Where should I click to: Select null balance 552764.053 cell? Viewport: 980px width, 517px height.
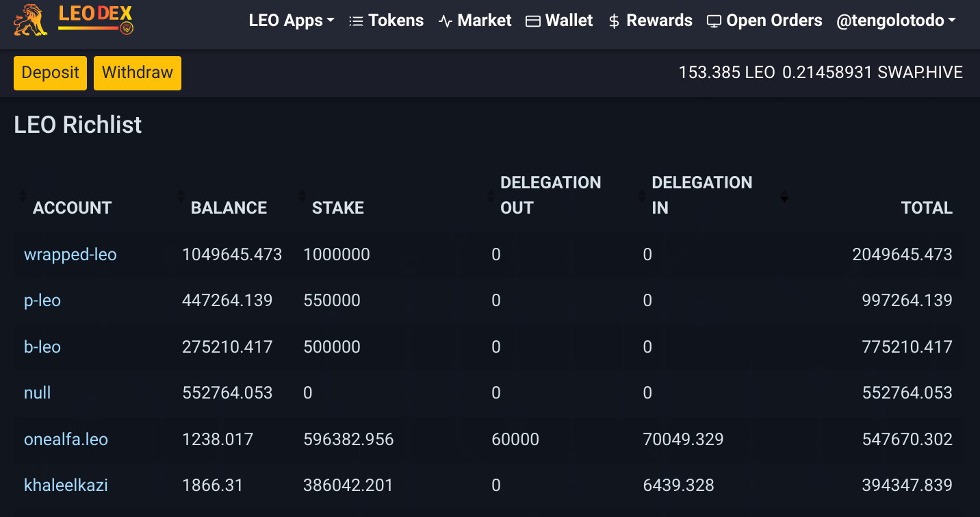(227, 392)
